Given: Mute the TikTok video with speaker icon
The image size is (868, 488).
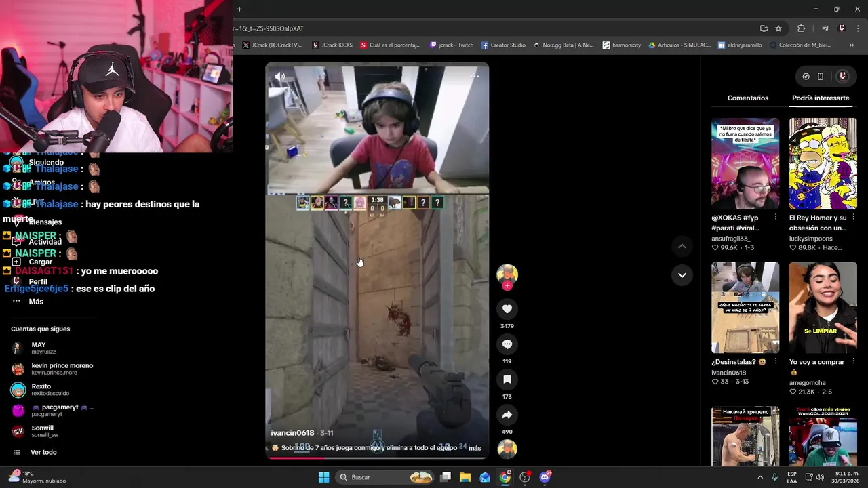Looking at the screenshot, I should (280, 77).
